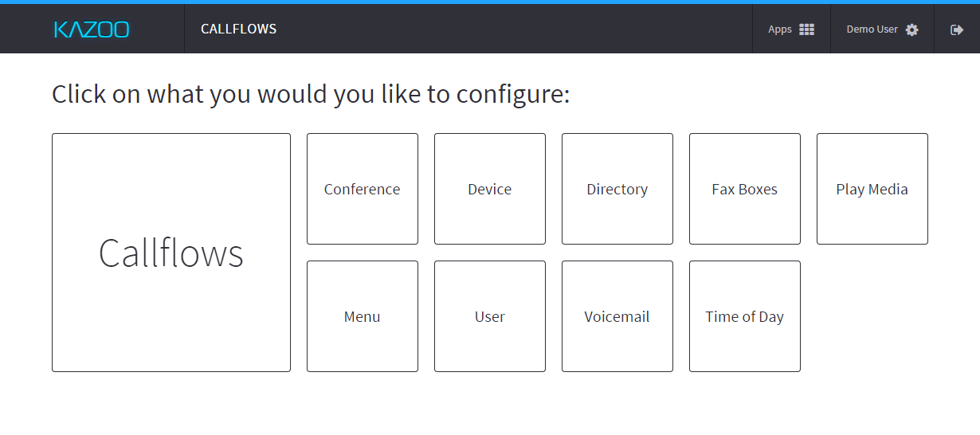Click the Voicemail tile label text
Viewport: 980px width, 435px height.
pyautogui.click(x=617, y=317)
